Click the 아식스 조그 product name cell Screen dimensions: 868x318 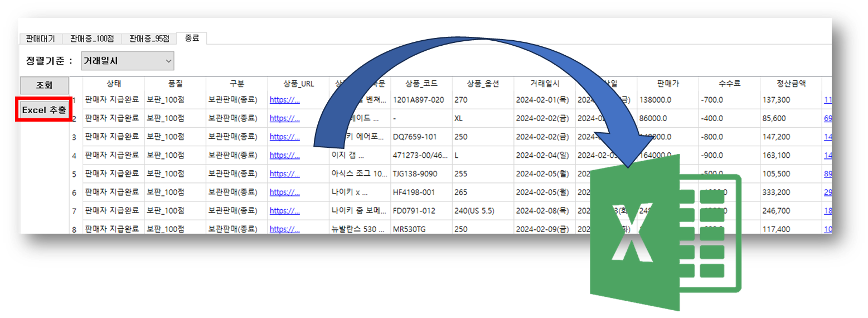tap(360, 174)
